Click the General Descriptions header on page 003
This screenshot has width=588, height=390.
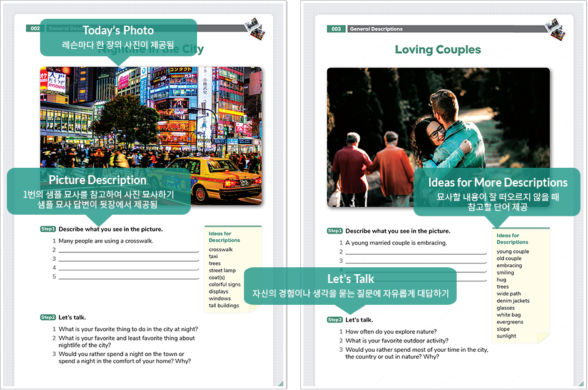376,29
